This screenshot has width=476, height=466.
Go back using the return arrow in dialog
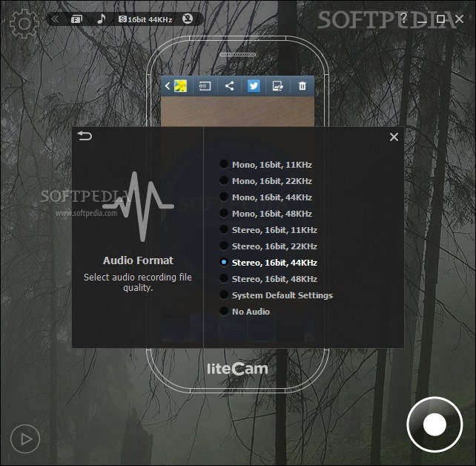85,136
